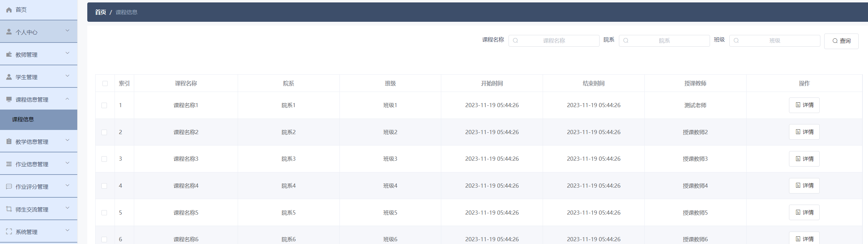Click the 授课教师 column header

tap(695, 83)
